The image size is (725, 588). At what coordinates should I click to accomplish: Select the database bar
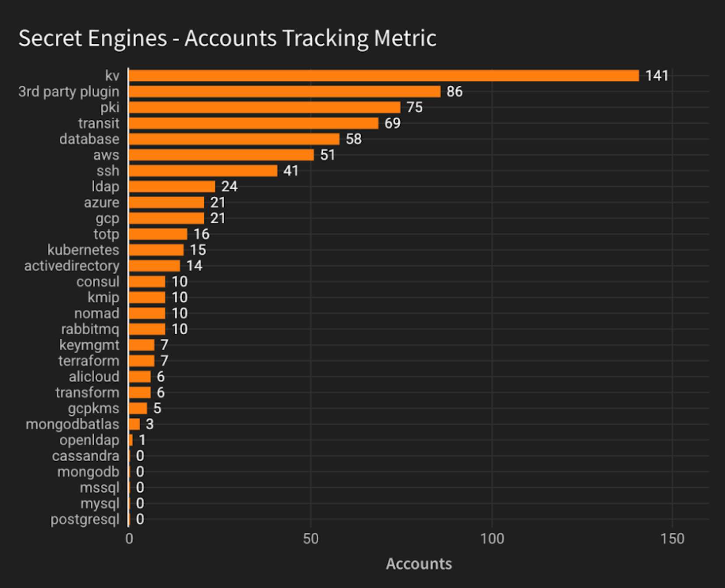[234, 139]
